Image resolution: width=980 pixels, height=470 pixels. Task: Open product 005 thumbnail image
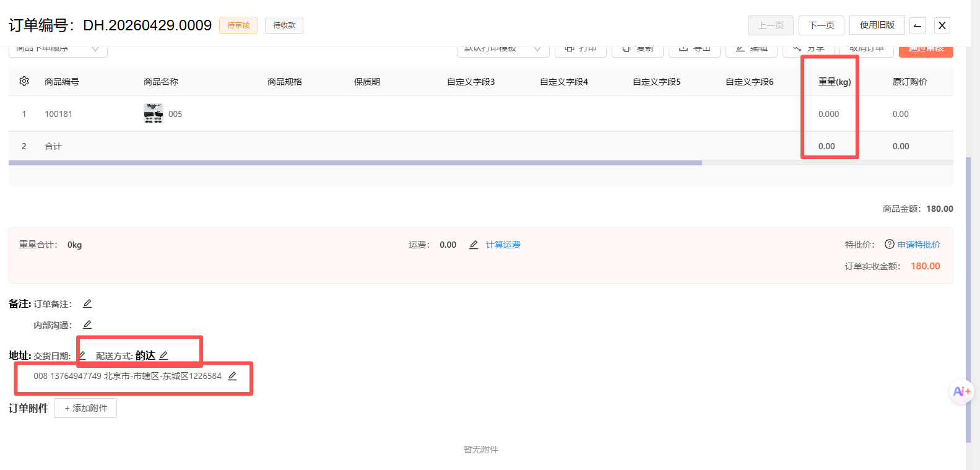(x=154, y=113)
